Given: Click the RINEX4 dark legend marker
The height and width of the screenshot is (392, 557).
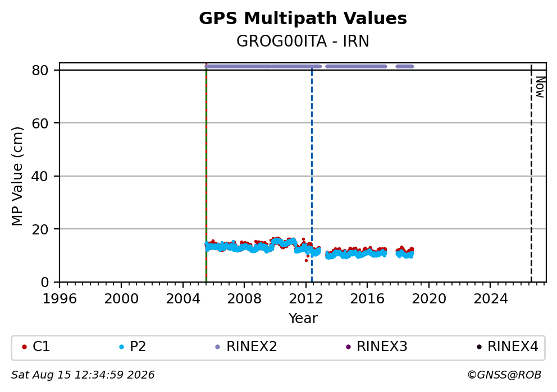Looking at the screenshot, I should [x=479, y=347].
